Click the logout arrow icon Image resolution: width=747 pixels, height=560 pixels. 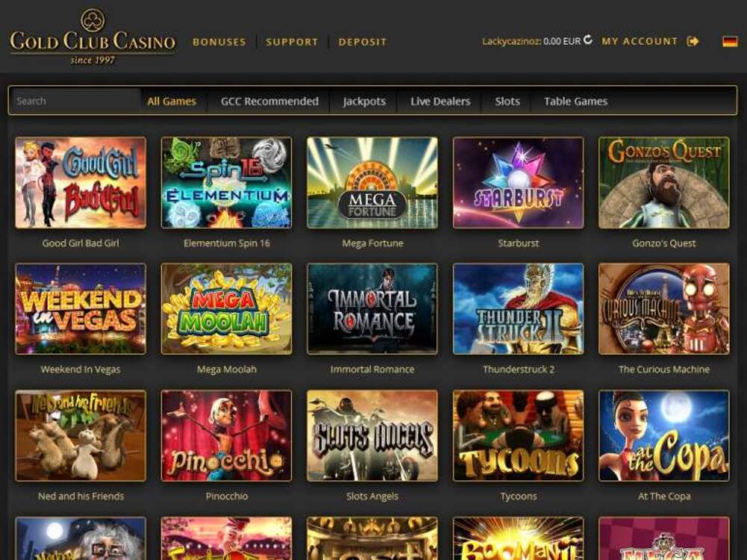point(692,41)
